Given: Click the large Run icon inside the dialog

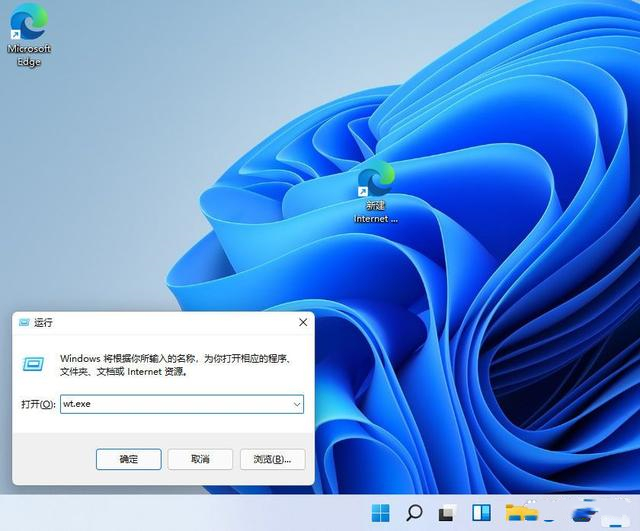Looking at the screenshot, I should (x=34, y=363).
